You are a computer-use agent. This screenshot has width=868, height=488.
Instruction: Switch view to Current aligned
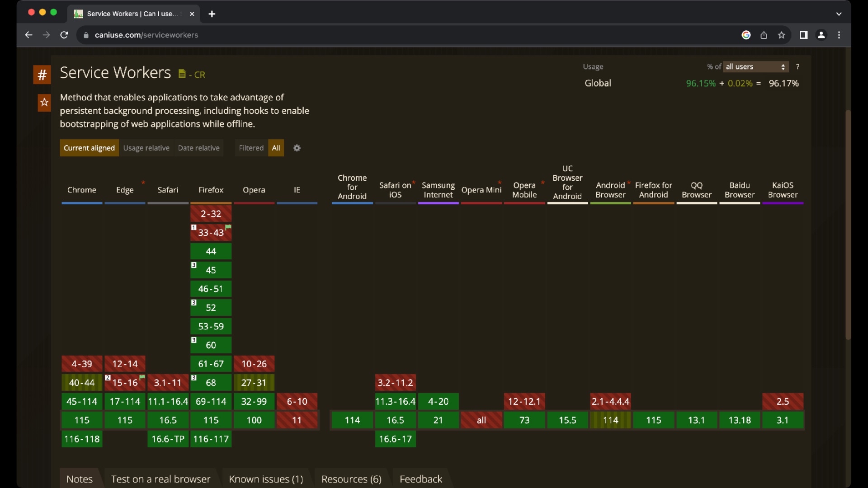tap(89, 148)
